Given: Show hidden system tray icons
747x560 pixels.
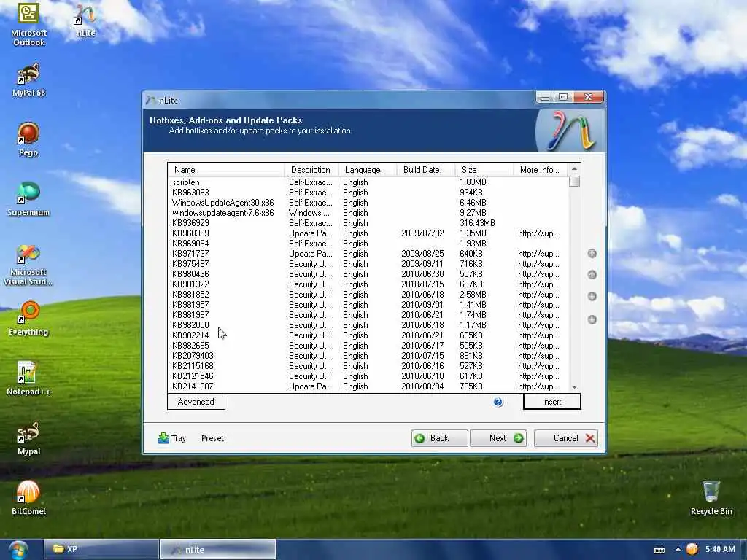Looking at the screenshot, I should [x=678, y=550].
